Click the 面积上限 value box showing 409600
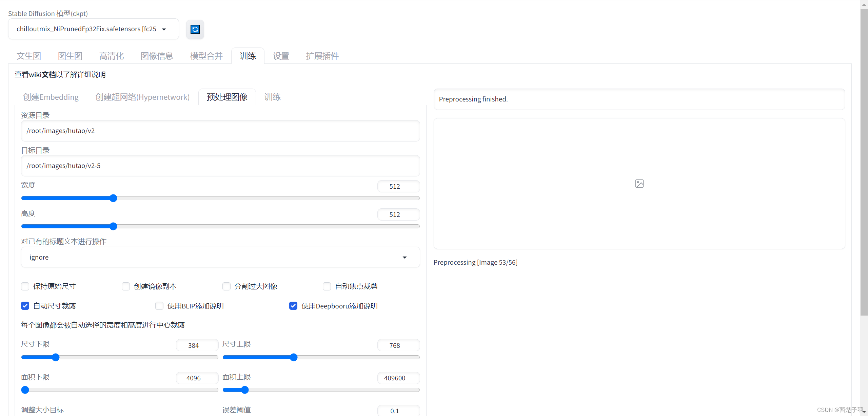This screenshot has height=416, width=868. point(399,378)
